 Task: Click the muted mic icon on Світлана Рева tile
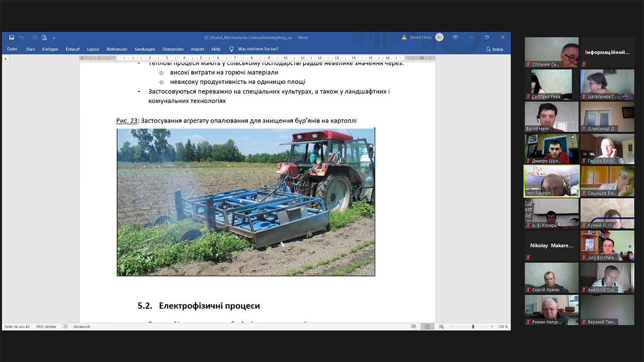tap(528, 97)
